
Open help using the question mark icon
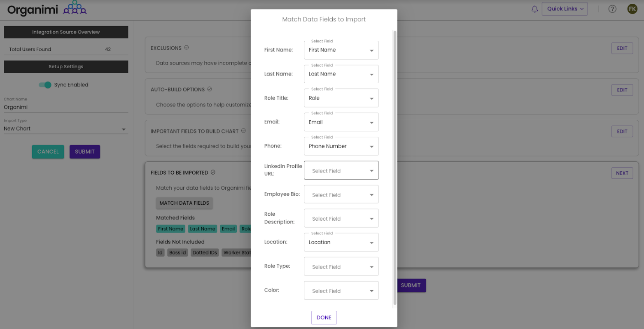[x=612, y=9]
